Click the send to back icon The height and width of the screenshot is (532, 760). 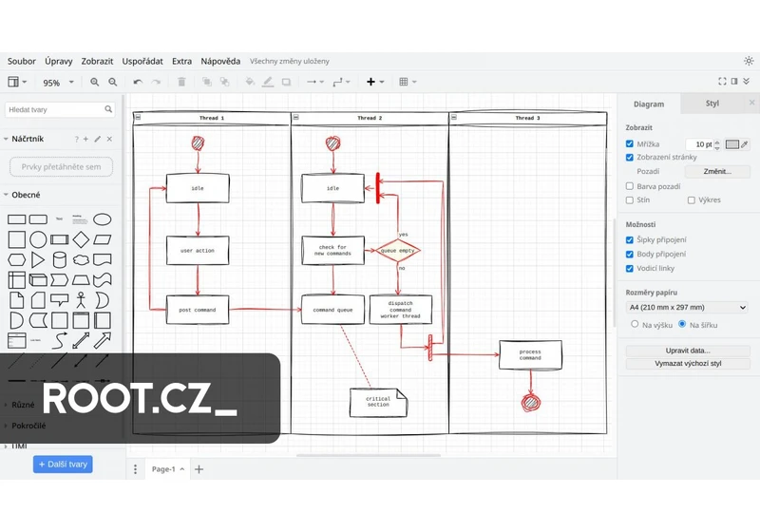pos(224,82)
